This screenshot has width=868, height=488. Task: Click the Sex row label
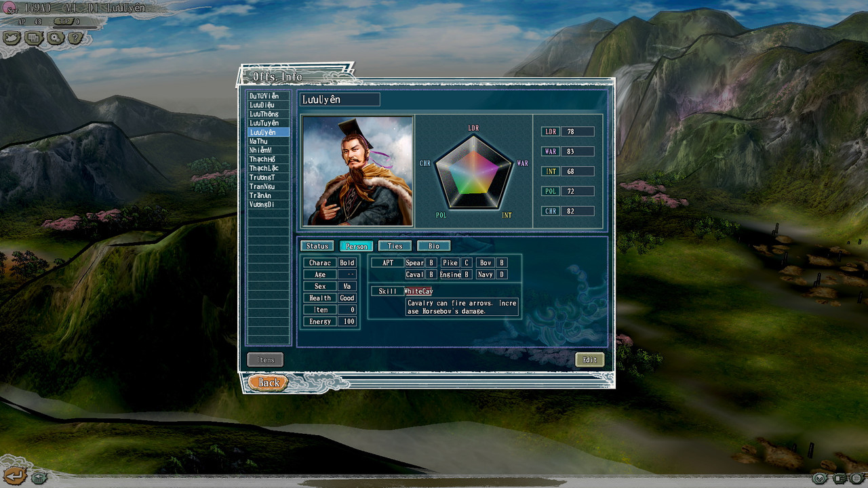pyautogui.click(x=319, y=286)
